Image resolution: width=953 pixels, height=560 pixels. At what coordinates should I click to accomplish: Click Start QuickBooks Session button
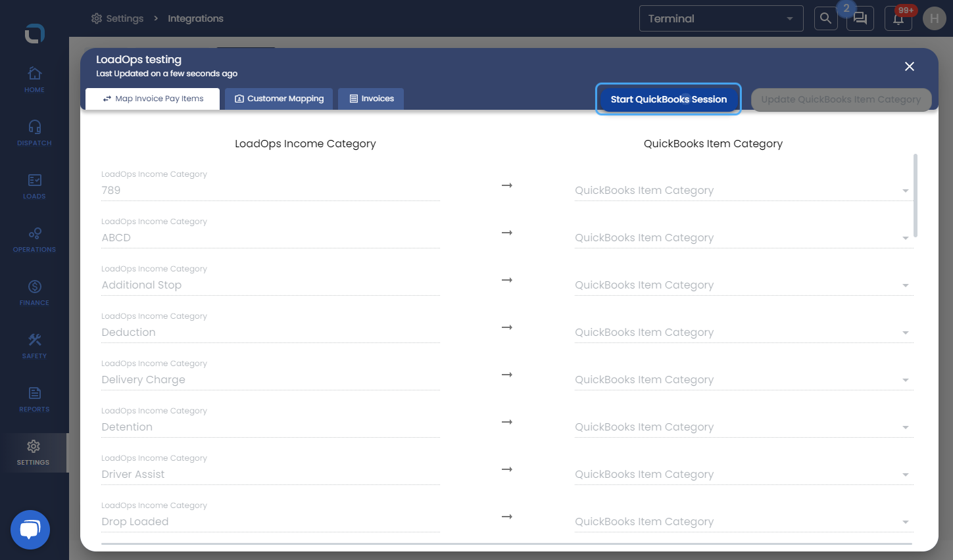pyautogui.click(x=668, y=99)
